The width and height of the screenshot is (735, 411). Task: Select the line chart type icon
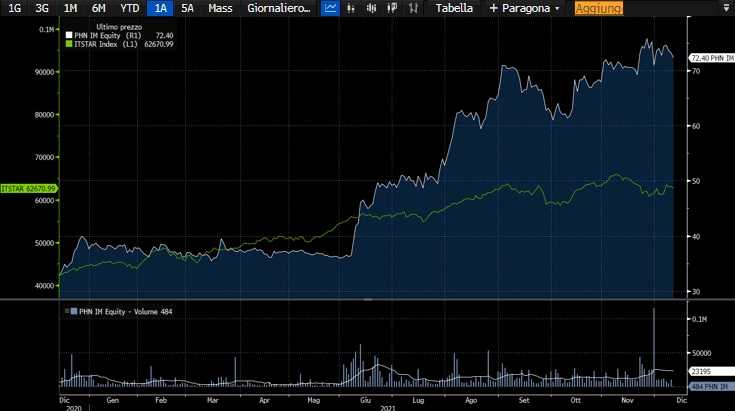tap(330, 8)
